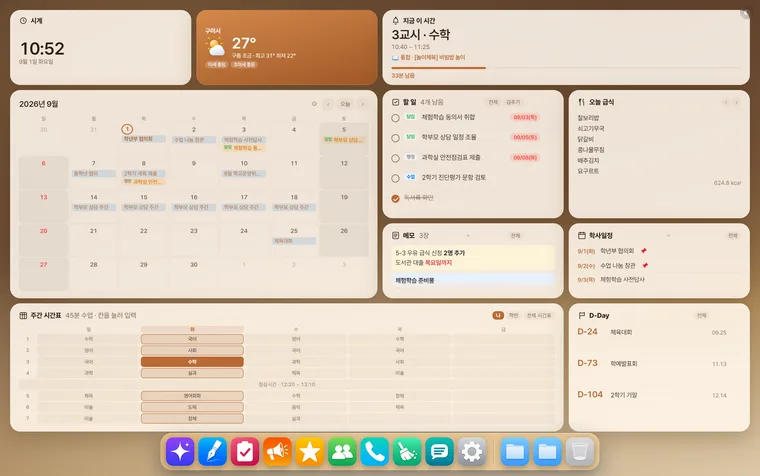Click the 09/03 due-date badge
The image size is (760, 476).
(x=524, y=118)
